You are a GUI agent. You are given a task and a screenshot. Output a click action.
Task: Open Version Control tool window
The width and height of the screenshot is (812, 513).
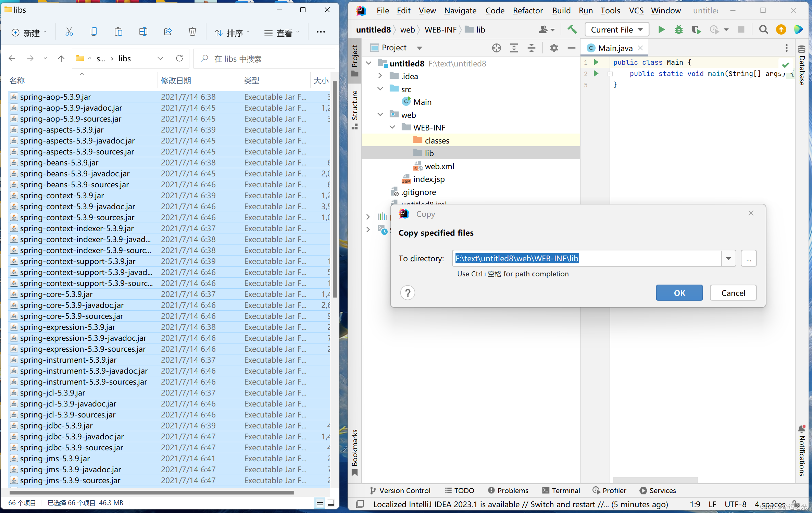click(x=400, y=490)
